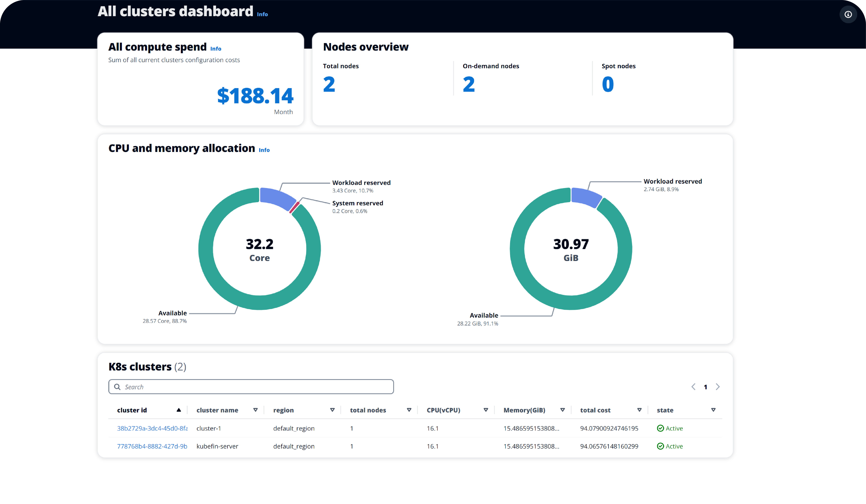Open Info link for All compute spend
The height and width of the screenshot is (504, 866).
click(215, 49)
